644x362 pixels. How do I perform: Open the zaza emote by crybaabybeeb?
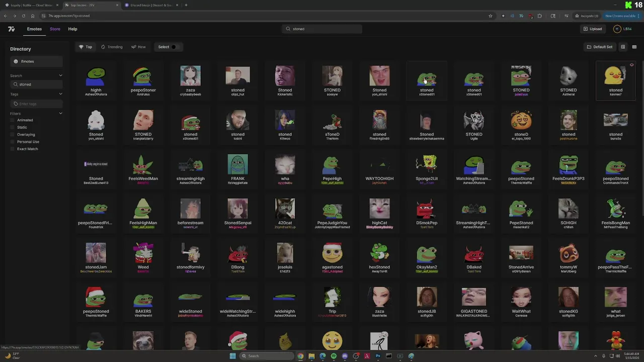[x=190, y=80]
